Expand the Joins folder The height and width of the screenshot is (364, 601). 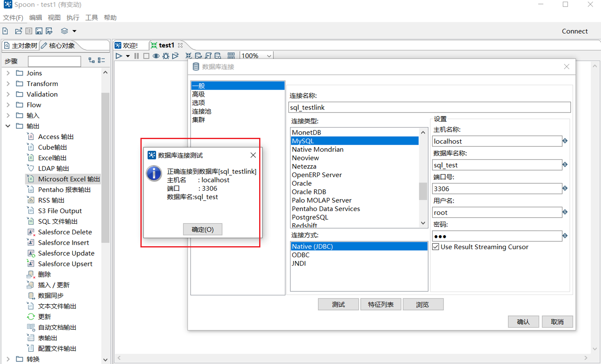[8, 73]
